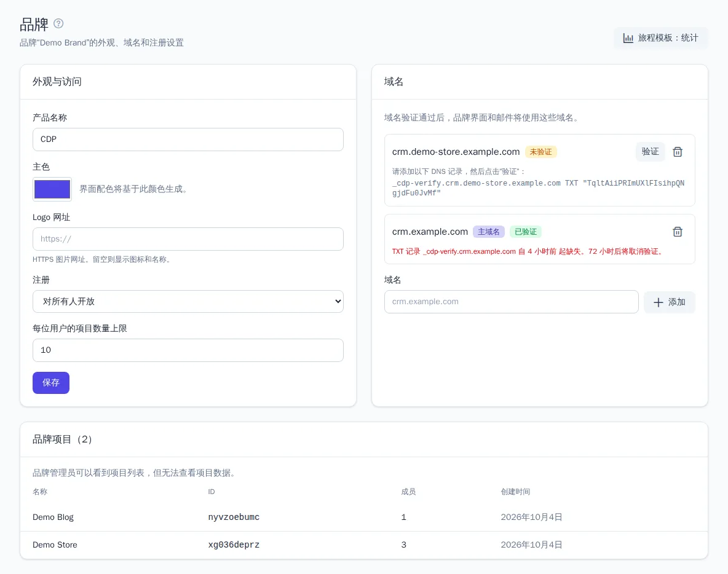Click into the Logo 网址 field
The width and height of the screenshot is (728, 574).
pyautogui.click(x=188, y=239)
